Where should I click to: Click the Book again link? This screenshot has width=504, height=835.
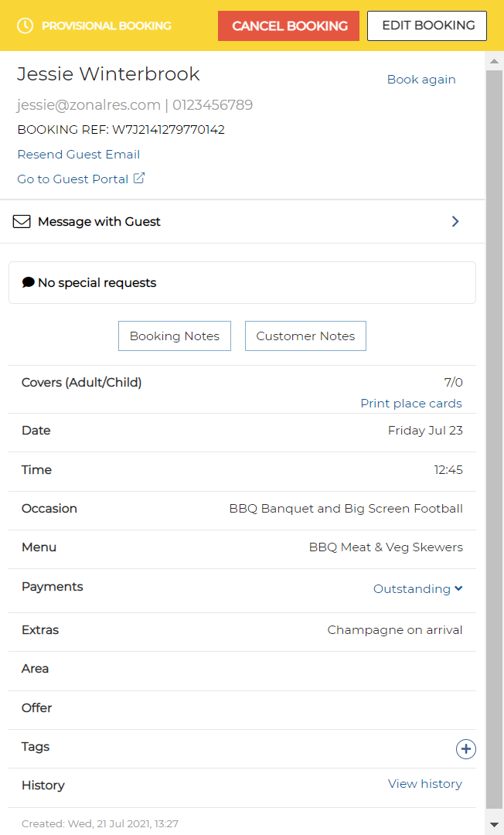[421, 80]
